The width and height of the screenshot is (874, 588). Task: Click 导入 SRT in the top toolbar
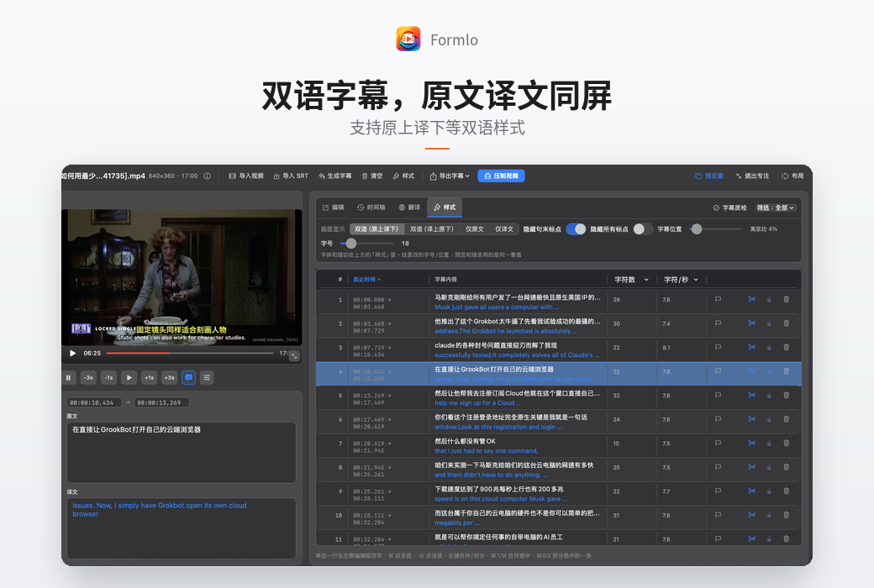coord(291,176)
